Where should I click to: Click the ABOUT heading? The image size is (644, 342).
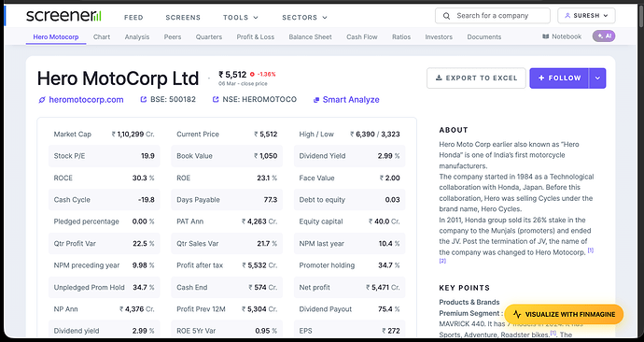(x=454, y=130)
